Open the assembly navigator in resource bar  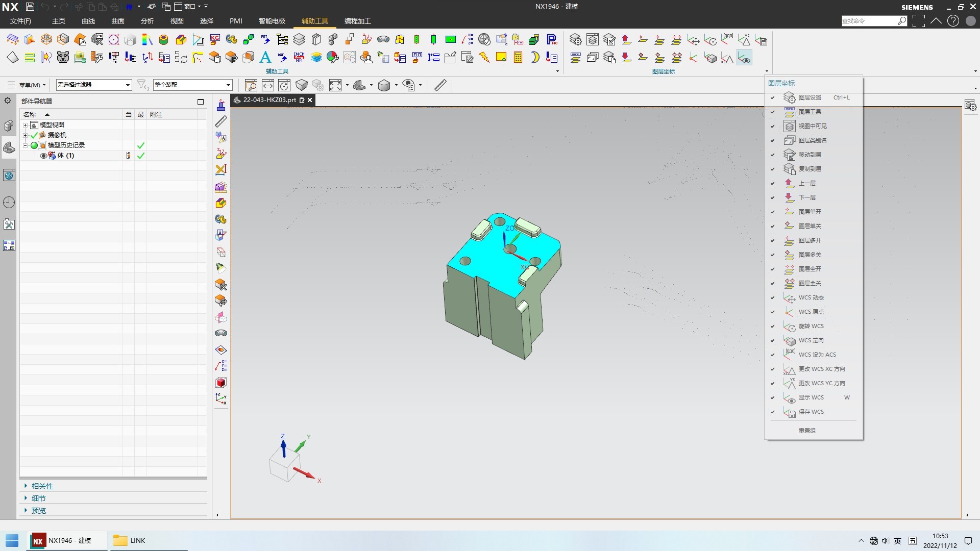pos(9,125)
